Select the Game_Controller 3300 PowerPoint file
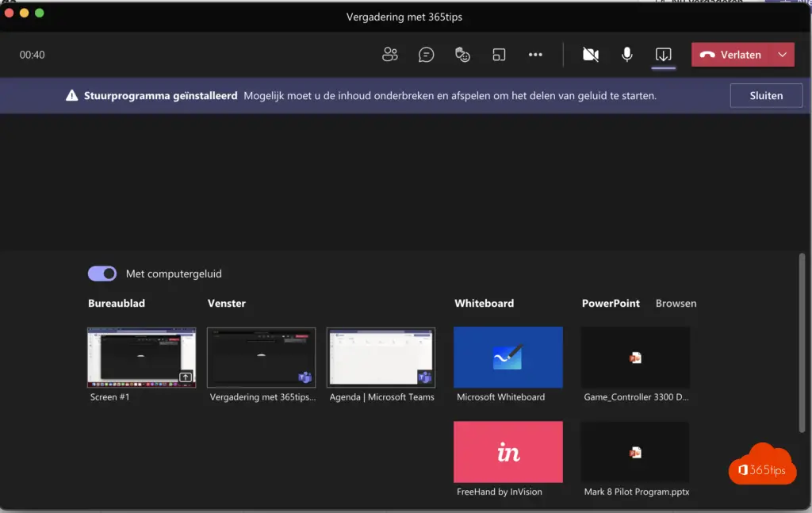Image resolution: width=812 pixels, height=513 pixels. click(x=635, y=357)
